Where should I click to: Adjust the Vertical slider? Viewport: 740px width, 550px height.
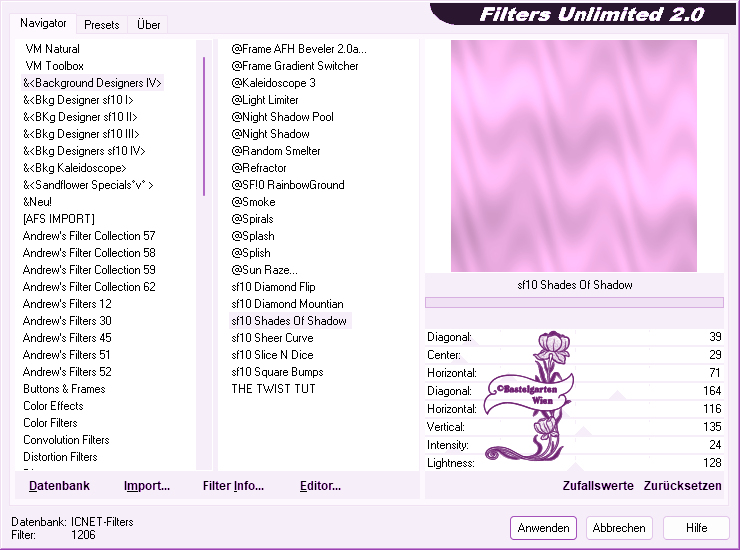tap(574, 427)
